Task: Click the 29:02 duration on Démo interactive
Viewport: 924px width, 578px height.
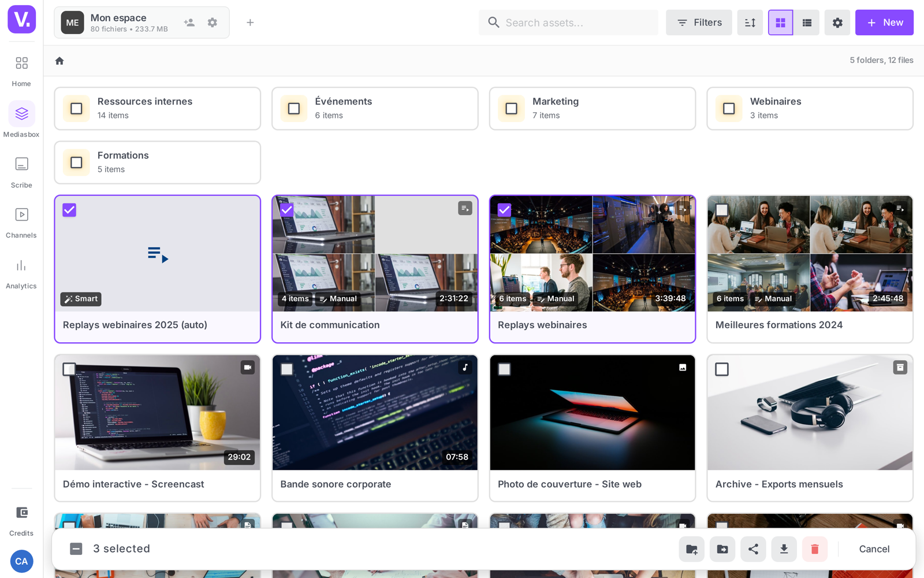Action: coord(239,457)
